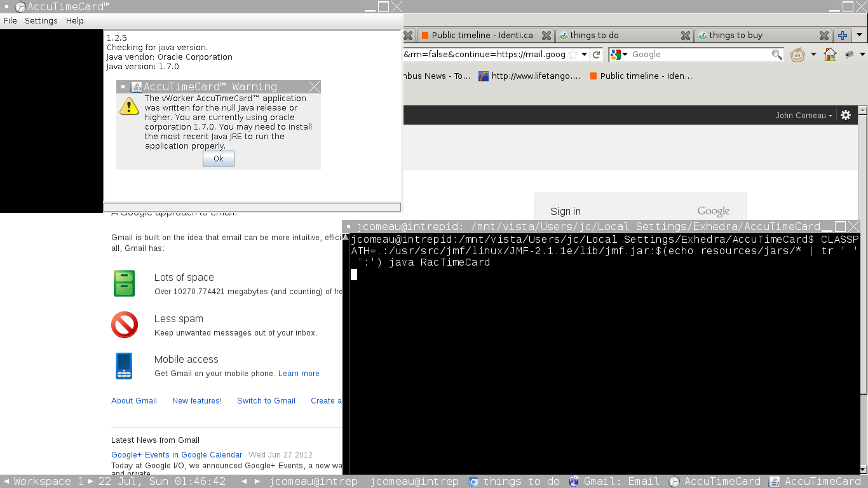Open the Greasemonkey dropdown arrow

[813, 55]
